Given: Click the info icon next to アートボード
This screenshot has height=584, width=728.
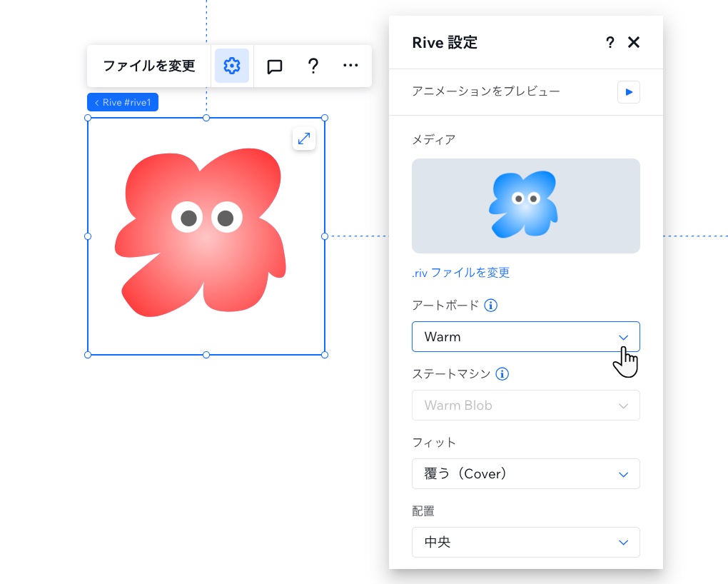Looking at the screenshot, I should (x=490, y=306).
